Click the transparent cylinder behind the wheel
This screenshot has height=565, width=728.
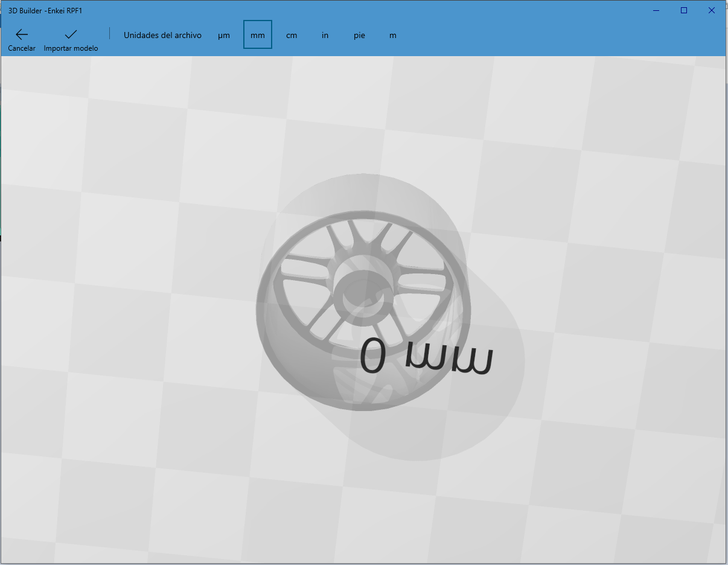point(495,386)
